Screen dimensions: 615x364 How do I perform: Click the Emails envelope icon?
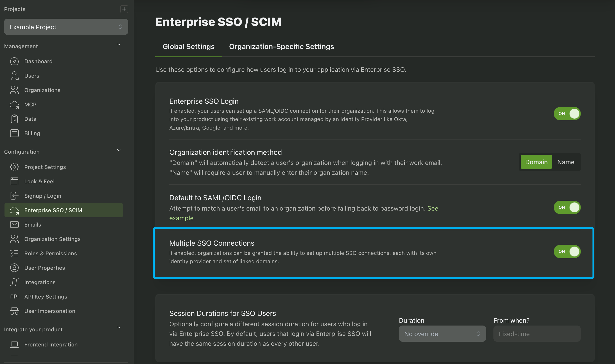tap(14, 225)
